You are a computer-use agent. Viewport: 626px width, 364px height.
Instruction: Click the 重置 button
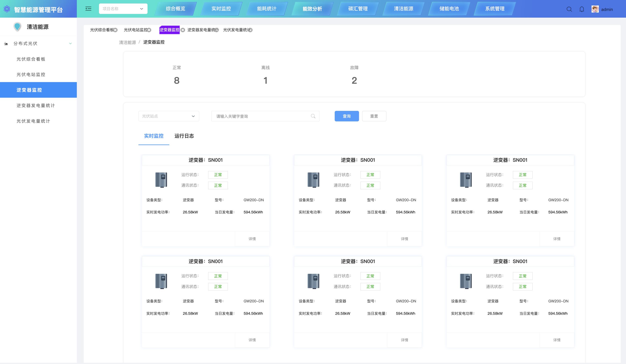coord(374,116)
